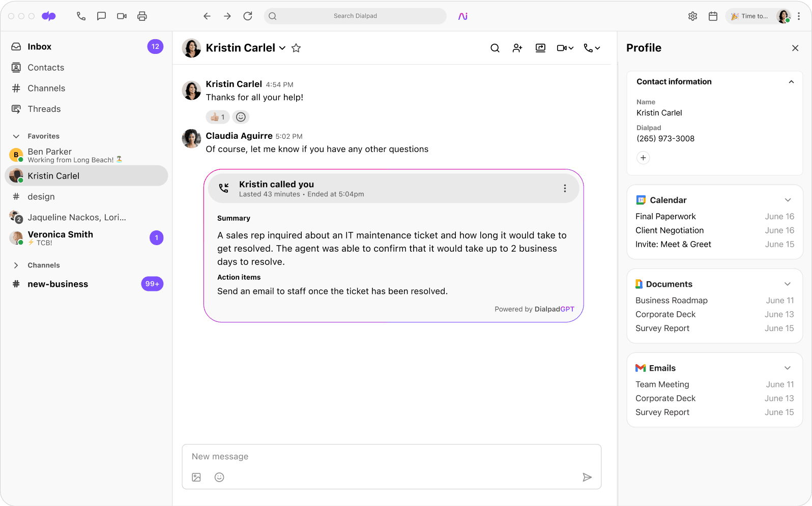This screenshot has width=812, height=506.
Task: Open the Final Paperwork calendar event
Action: [x=665, y=217]
